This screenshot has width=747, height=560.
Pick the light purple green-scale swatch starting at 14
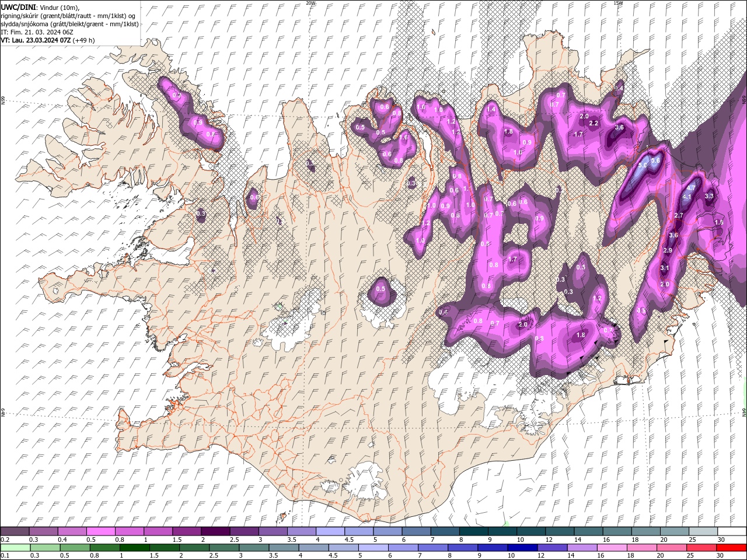pyautogui.click(x=581, y=548)
